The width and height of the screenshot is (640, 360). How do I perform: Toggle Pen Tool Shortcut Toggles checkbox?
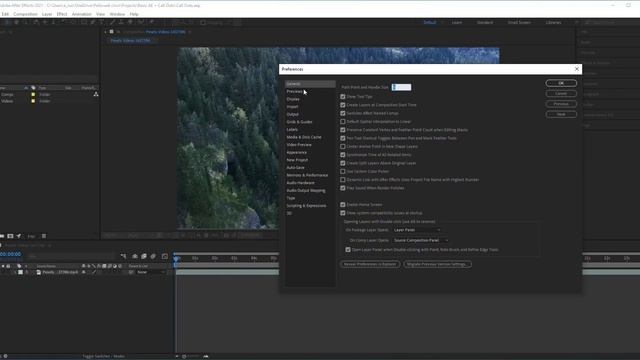click(x=343, y=138)
